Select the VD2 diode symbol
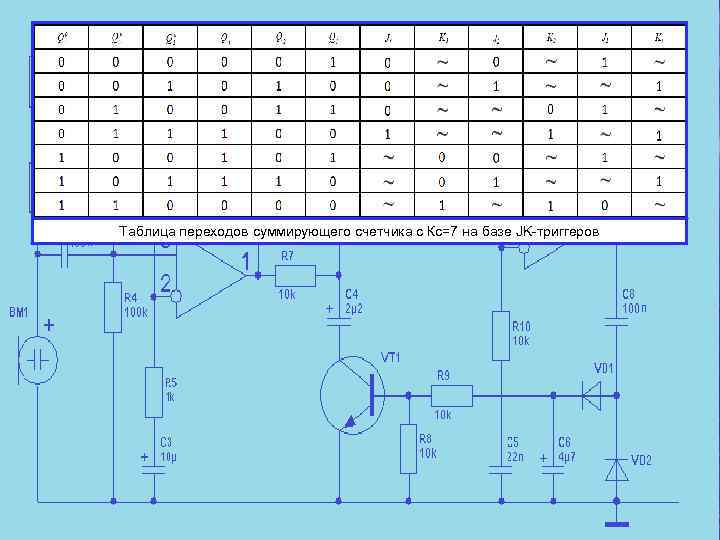This screenshot has height=540, width=720. 616,470
